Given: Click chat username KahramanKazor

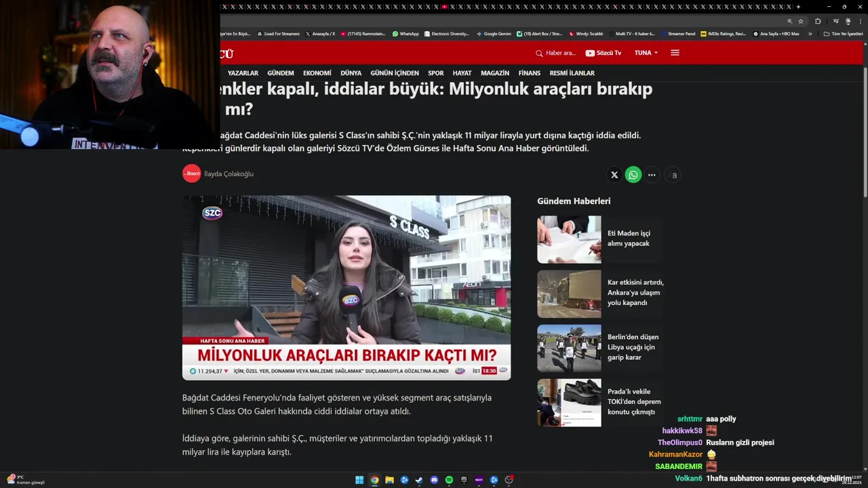Looking at the screenshot, I should 675,454.
